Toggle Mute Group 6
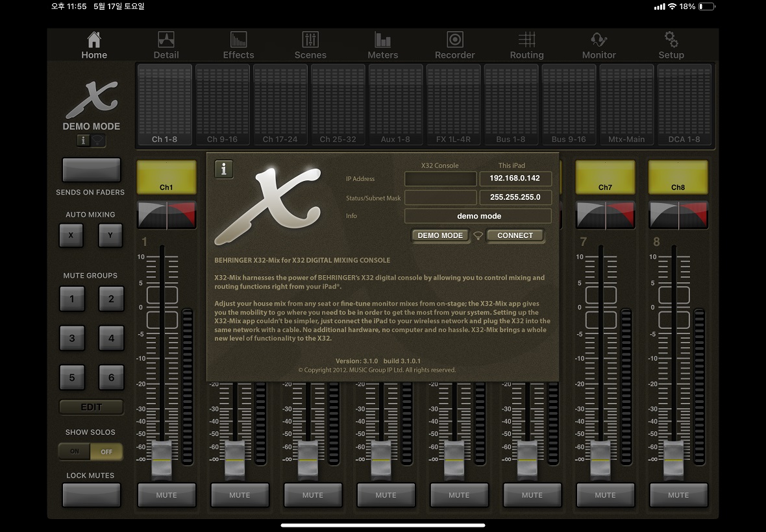The width and height of the screenshot is (766, 532). [x=111, y=378]
